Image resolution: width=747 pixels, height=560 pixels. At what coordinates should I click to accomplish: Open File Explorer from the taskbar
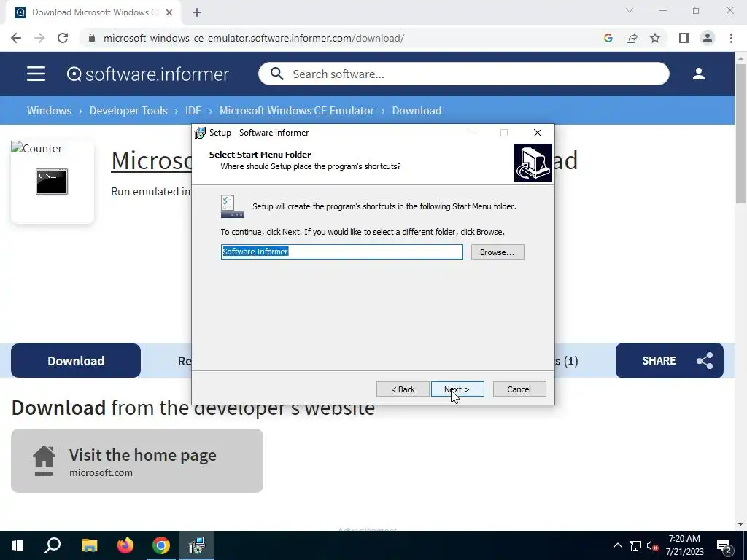click(x=90, y=545)
